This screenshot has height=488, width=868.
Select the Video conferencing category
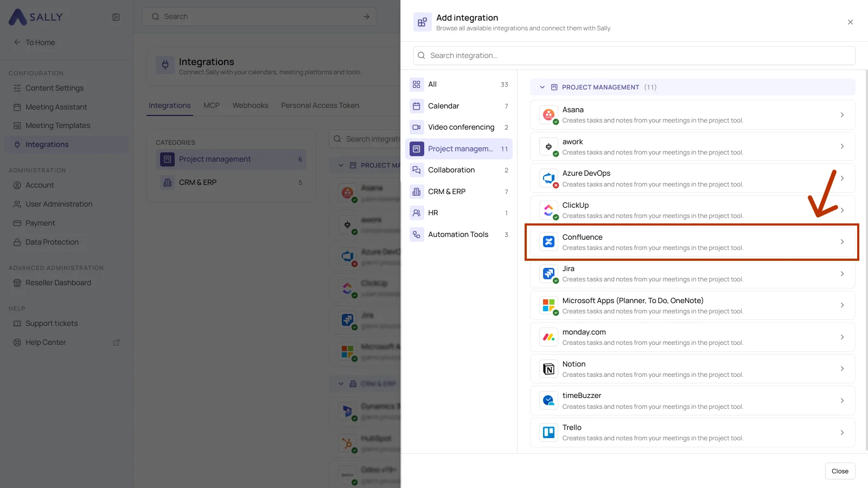point(459,127)
